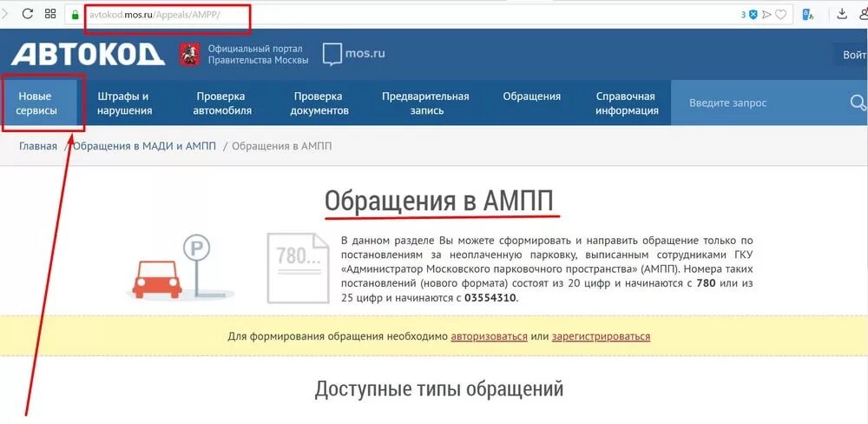Click the Moscow coat of arms icon

coord(189,55)
